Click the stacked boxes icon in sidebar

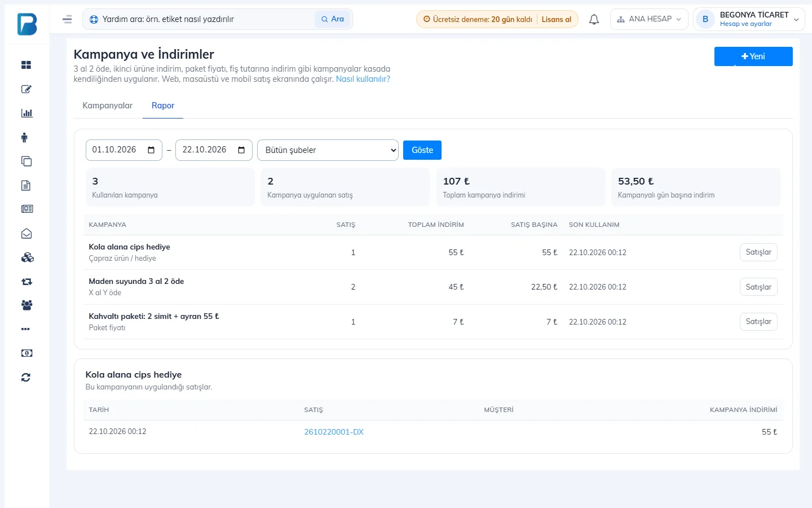pyautogui.click(x=27, y=257)
